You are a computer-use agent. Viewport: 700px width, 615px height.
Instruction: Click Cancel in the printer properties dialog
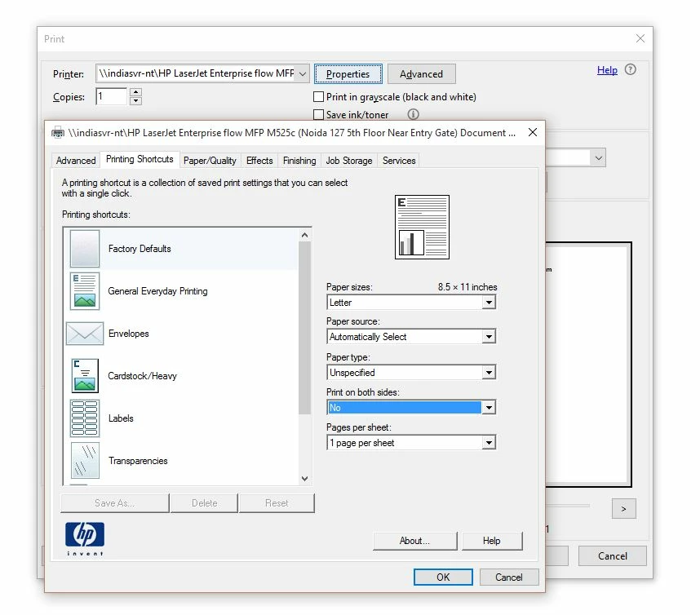508,577
